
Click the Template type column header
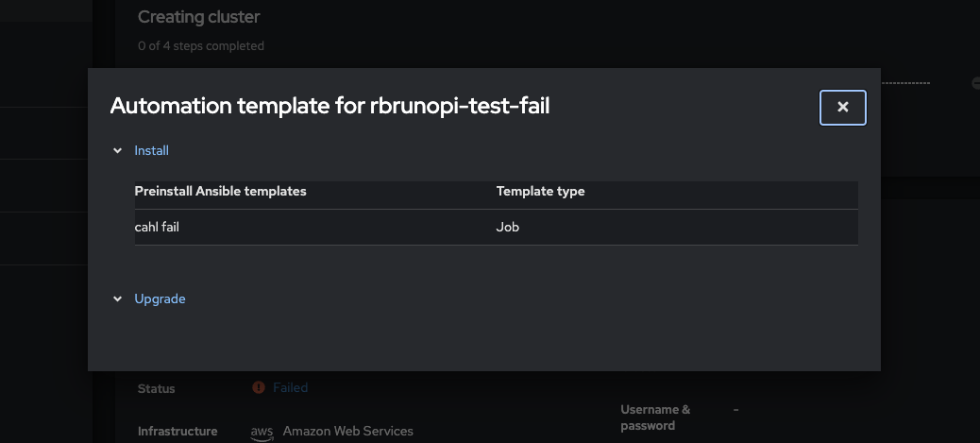(x=540, y=191)
